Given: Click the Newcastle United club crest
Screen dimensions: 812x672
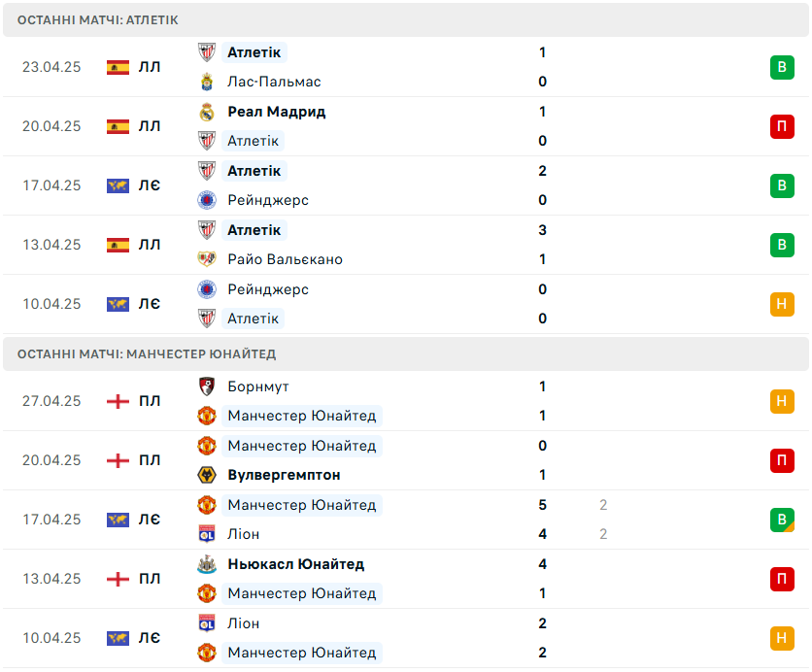Looking at the screenshot, I should (x=207, y=564).
